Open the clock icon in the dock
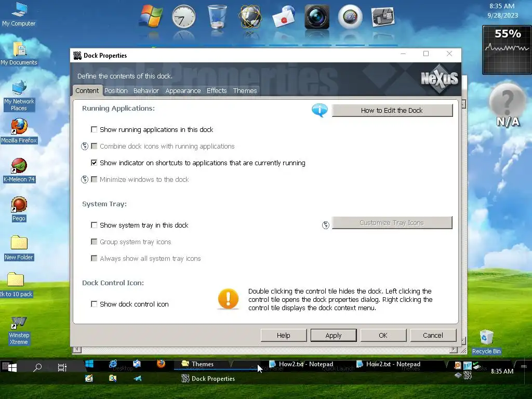Screen dimensions: 532x399 [183, 17]
